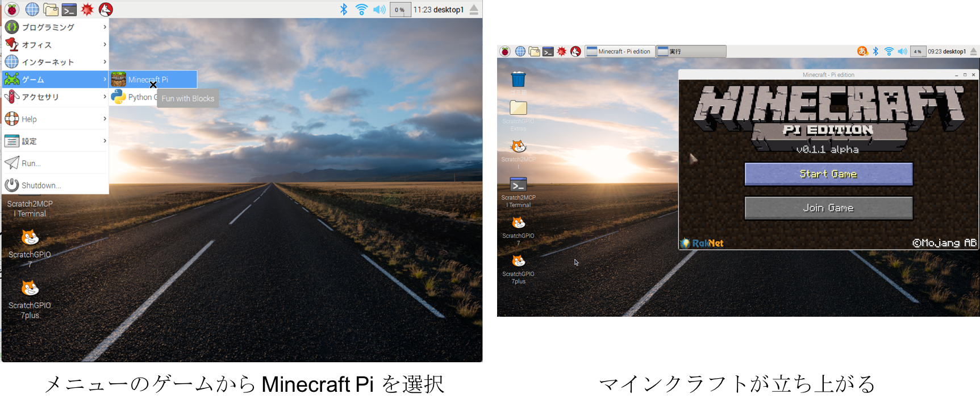Switch to Minecraft - Pi edition taskbar button

pyautogui.click(x=620, y=51)
